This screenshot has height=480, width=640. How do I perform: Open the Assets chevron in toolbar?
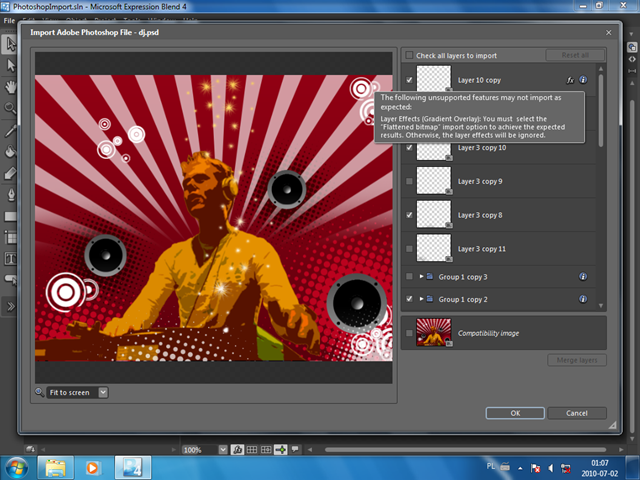(10, 306)
